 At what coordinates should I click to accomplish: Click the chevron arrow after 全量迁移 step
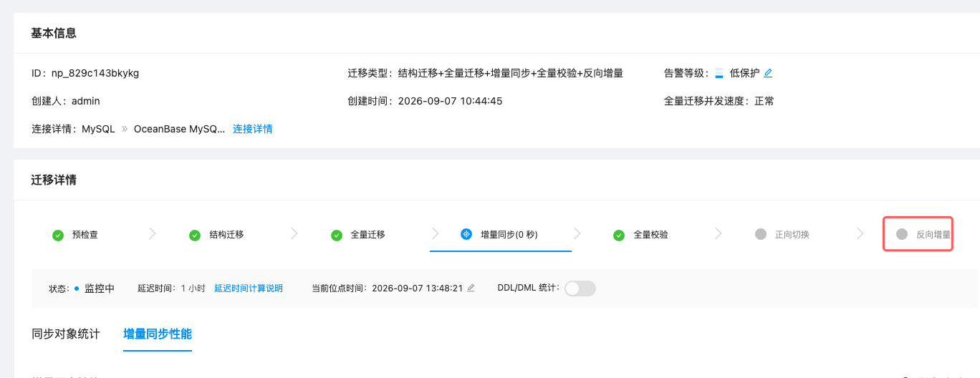[436, 233]
